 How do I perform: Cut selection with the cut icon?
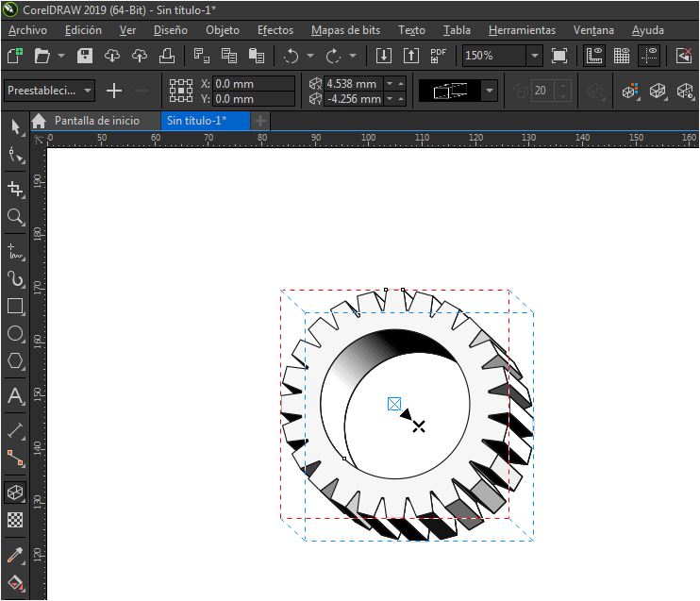[201, 56]
